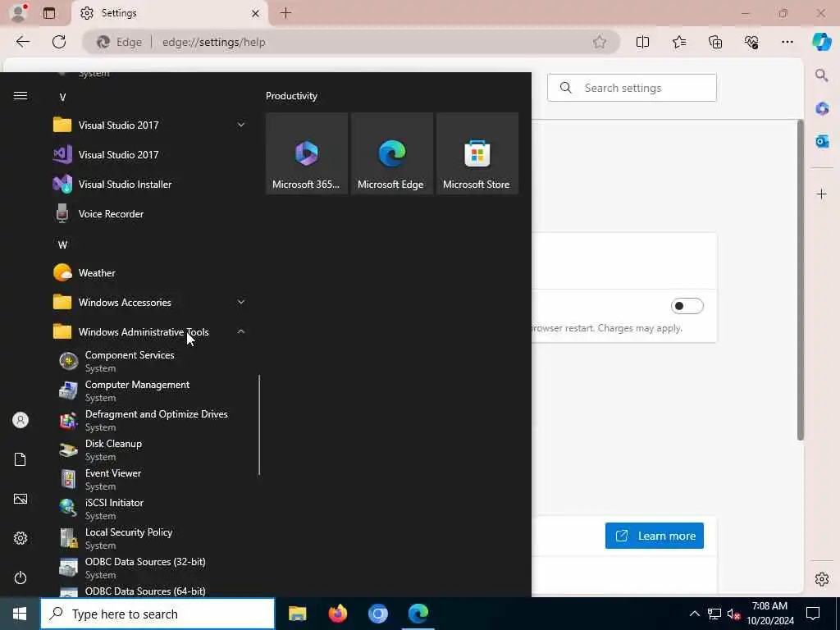Open the Microsoft 365 tile

(307, 153)
